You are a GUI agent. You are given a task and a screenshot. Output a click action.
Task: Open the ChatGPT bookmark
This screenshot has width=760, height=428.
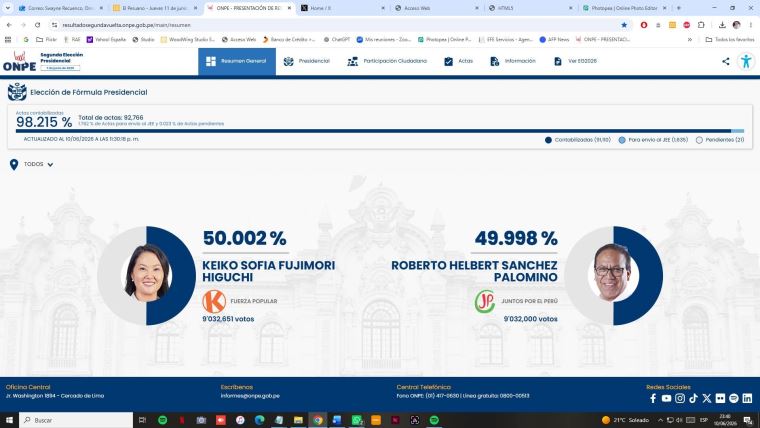point(336,40)
